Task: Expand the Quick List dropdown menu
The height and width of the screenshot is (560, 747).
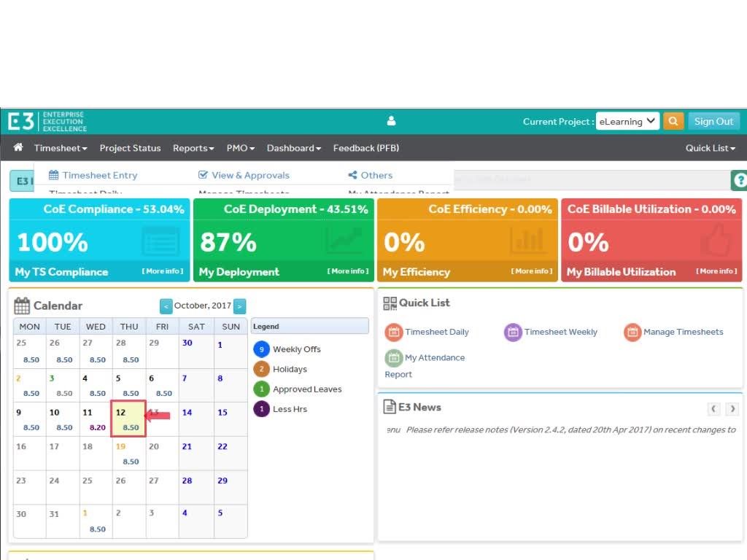Action: (x=710, y=148)
